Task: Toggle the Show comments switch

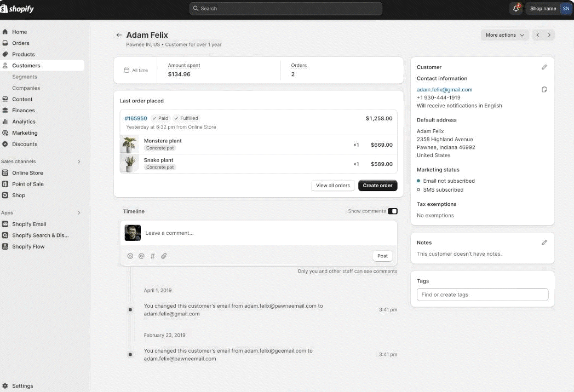Action: (x=392, y=211)
